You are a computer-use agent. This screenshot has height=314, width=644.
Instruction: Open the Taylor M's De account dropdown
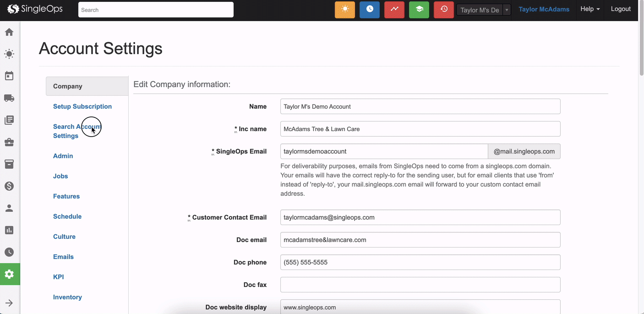pos(483,10)
